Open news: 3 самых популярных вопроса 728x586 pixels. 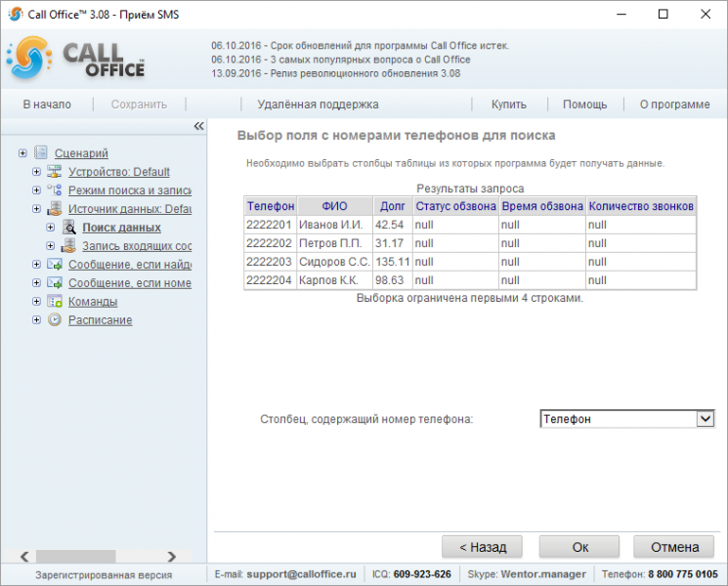pos(341,60)
